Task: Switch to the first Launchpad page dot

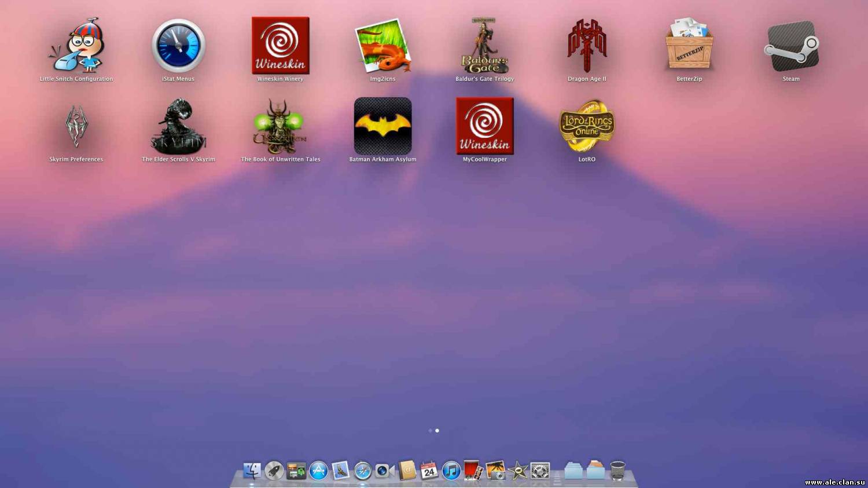Action: [x=430, y=431]
